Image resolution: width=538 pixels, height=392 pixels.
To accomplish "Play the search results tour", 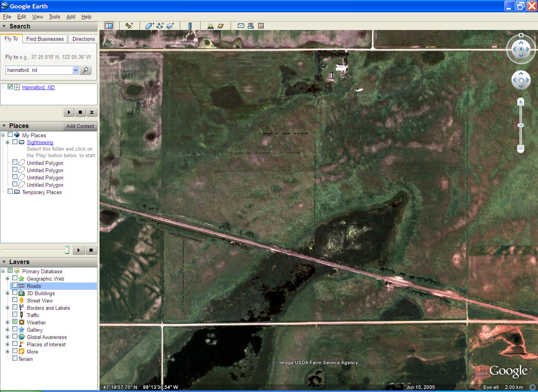I will [x=69, y=112].
